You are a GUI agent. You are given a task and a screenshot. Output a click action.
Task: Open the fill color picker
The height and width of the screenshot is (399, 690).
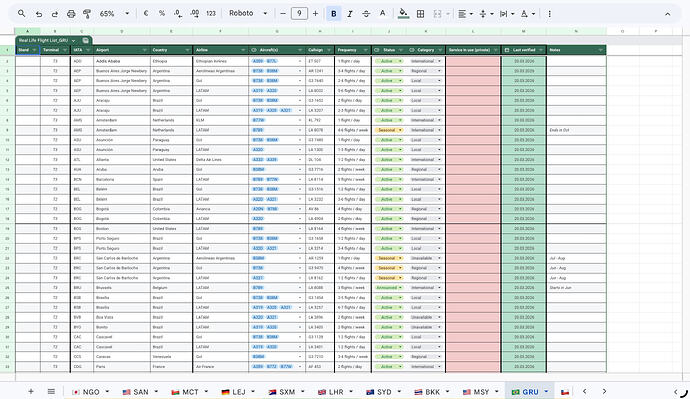(403, 14)
